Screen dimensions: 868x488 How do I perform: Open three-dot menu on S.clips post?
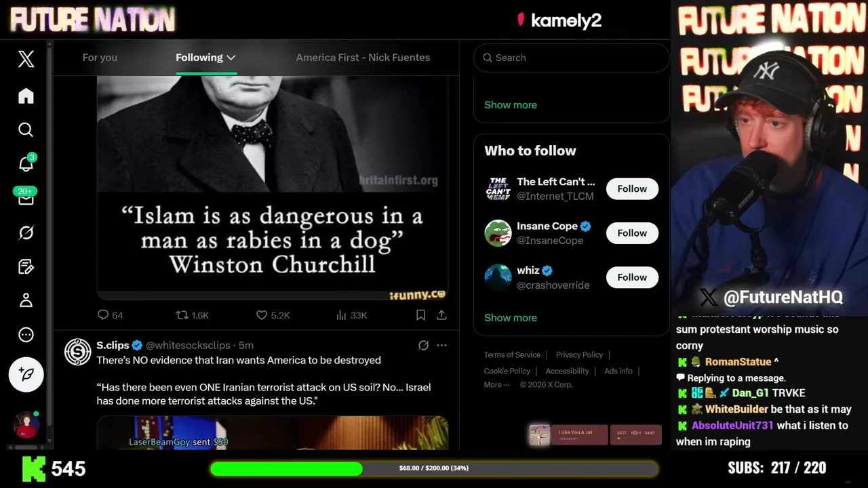pyautogui.click(x=441, y=346)
